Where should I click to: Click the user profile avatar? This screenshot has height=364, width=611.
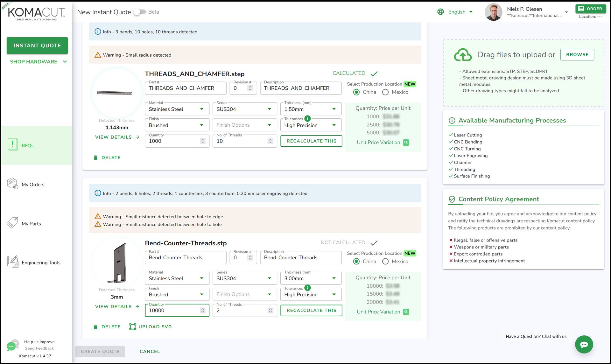point(493,12)
